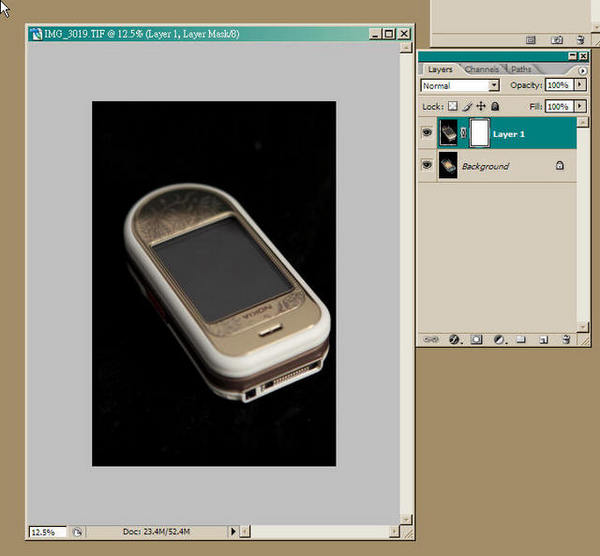Maximize the IMG_3019.TIF document window
The height and width of the screenshot is (556, 600).
389,34
